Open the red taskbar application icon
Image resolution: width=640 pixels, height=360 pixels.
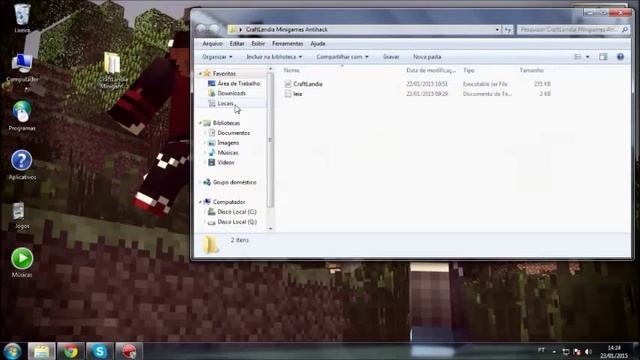[x=129, y=351]
